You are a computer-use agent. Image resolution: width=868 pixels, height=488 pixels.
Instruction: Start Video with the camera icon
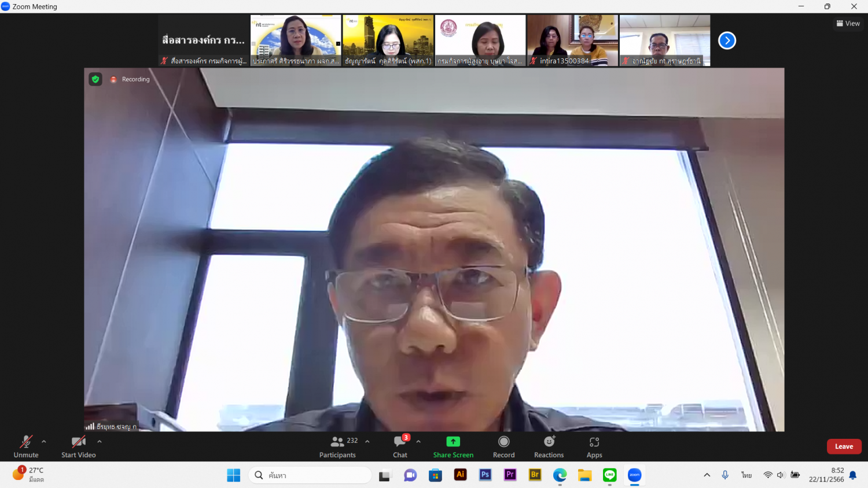79,446
